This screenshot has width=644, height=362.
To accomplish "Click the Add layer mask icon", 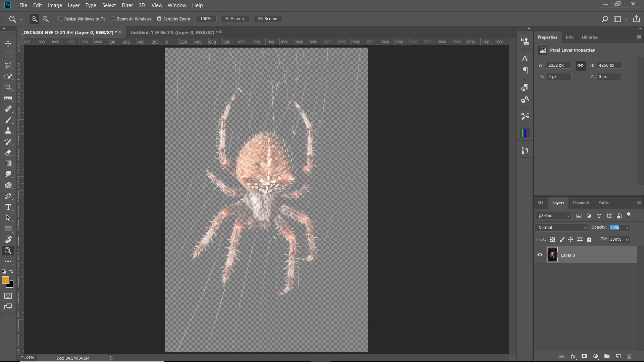I will pyautogui.click(x=584, y=356).
